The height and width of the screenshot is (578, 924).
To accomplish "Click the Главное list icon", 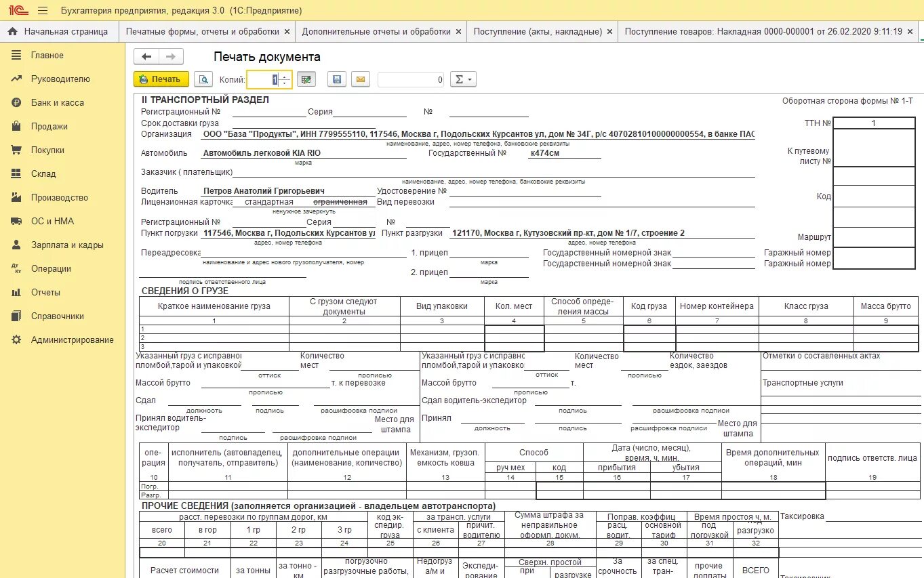I will click(x=16, y=56).
